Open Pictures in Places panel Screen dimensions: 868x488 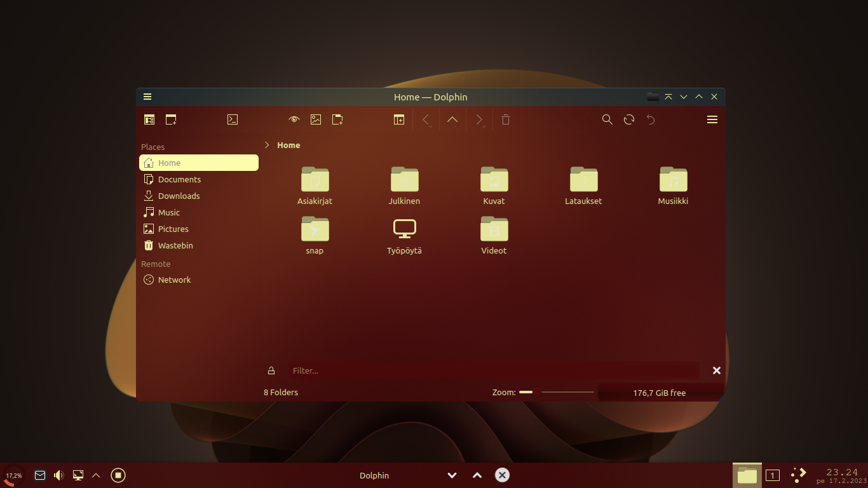tap(199, 229)
